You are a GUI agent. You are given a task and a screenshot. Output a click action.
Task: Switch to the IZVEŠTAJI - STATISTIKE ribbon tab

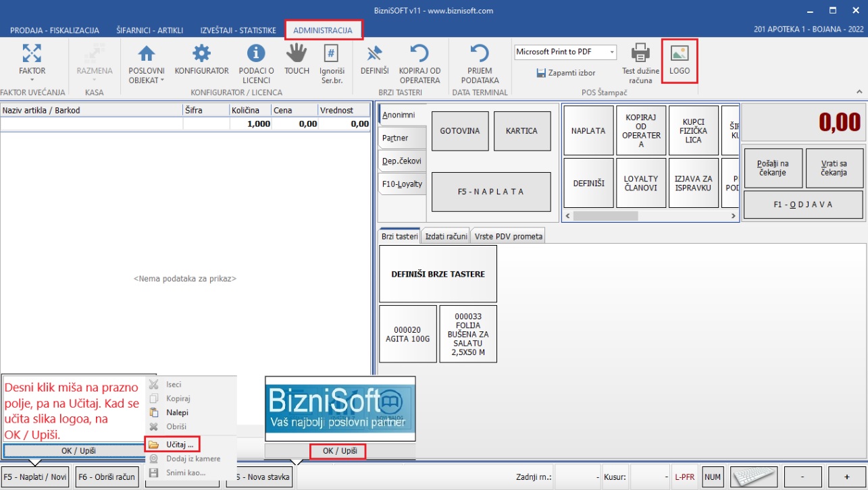pyautogui.click(x=238, y=30)
